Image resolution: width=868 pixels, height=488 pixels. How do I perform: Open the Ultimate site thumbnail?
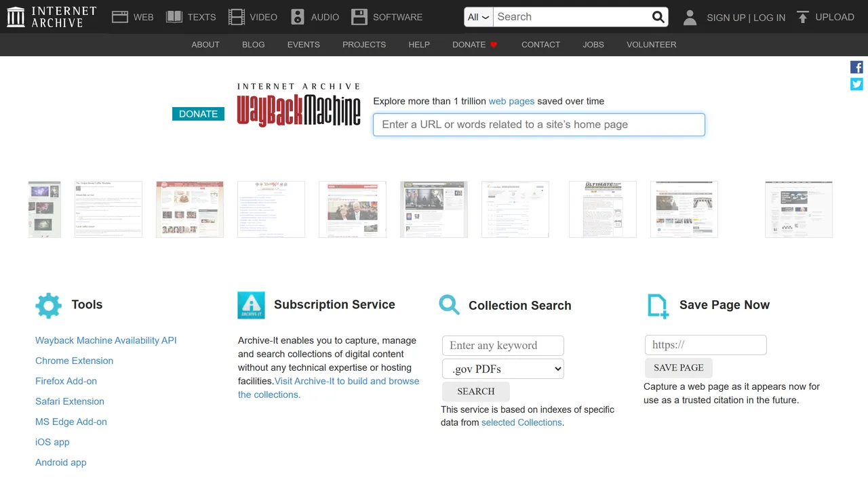(603, 209)
